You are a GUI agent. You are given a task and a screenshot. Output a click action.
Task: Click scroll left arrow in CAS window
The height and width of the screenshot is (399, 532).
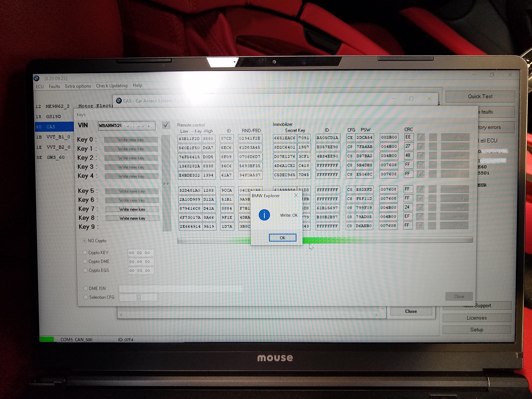121,315
